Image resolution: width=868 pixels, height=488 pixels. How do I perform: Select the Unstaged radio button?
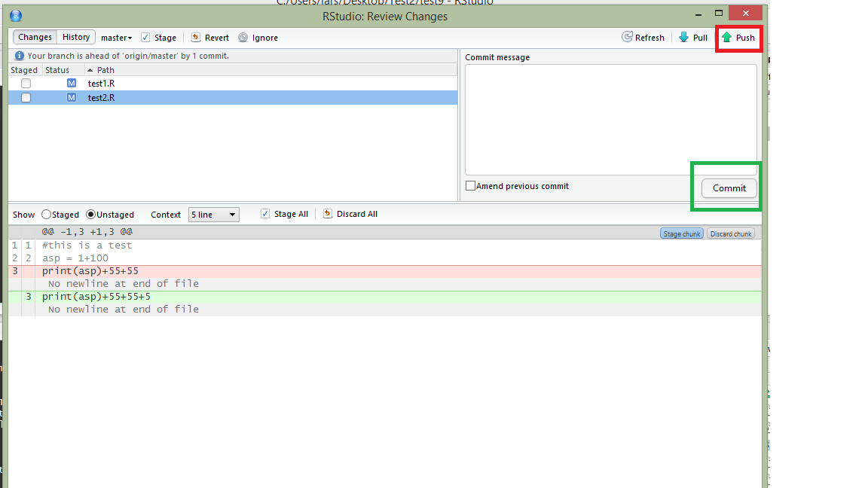click(x=90, y=214)
